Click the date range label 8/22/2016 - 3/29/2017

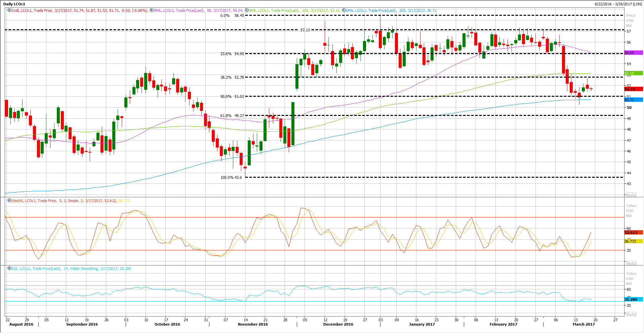pyautogui.click(x=618, y=4)
